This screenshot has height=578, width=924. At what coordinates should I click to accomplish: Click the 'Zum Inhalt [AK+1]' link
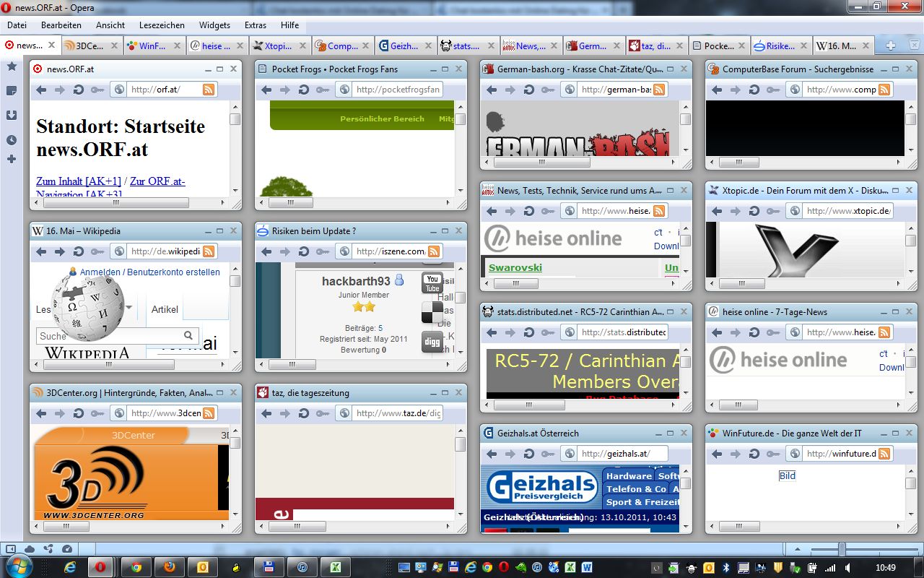tap(79, 181)
